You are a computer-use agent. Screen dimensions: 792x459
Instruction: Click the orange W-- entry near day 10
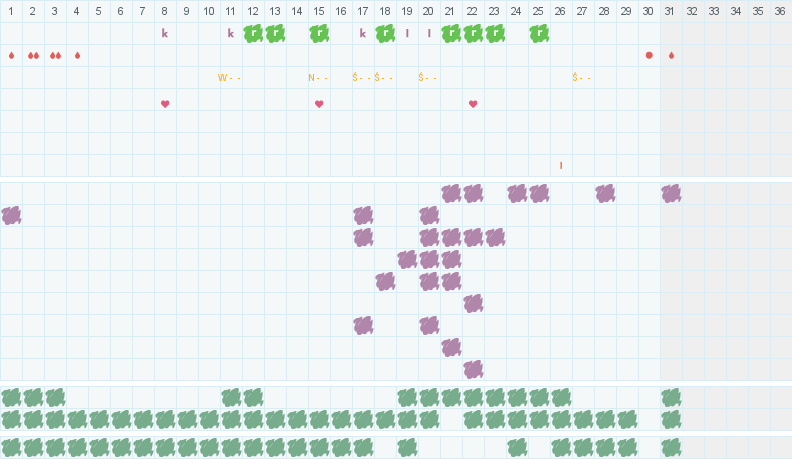click(229, 78)
